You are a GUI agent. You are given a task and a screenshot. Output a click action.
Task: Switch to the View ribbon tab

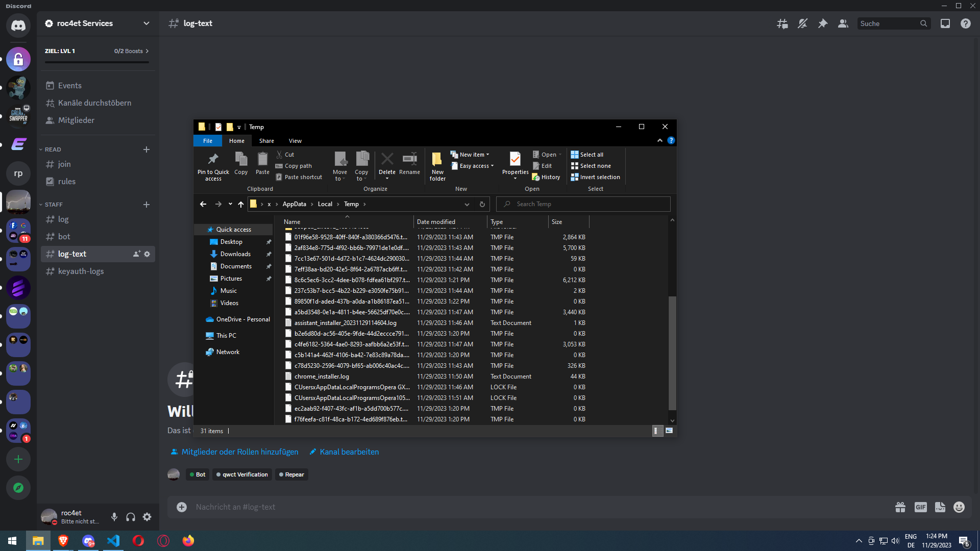click(295, 141)
